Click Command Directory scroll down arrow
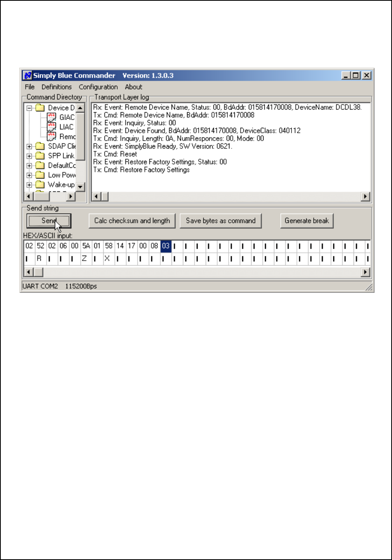 pos(80,187)
